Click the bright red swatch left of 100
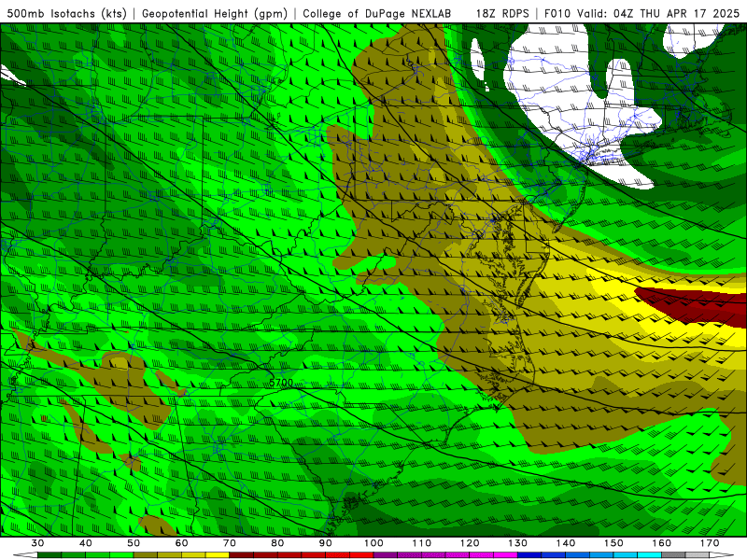This screenshot has width=747, height=560. [361, 555]
